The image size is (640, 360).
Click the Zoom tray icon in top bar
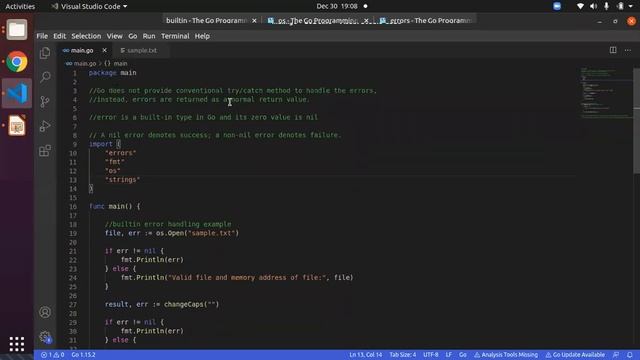pyautogui.click(x=557, y=6)
